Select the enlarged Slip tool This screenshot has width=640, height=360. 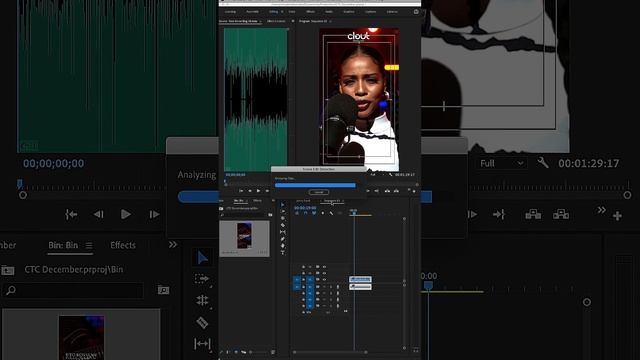pyautogui.click(x=202, y=344)
